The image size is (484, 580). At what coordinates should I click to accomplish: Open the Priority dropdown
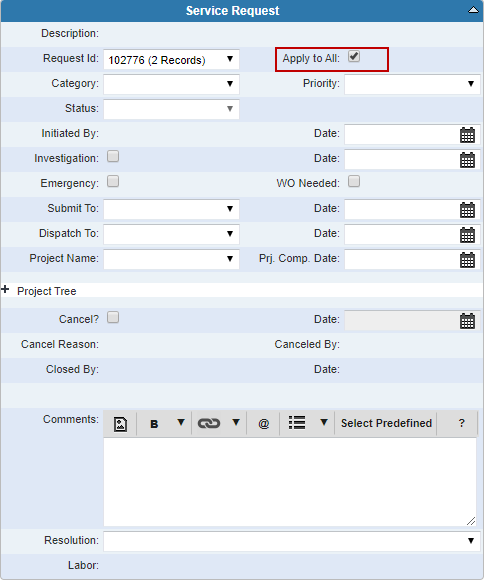tap(412, 84)
